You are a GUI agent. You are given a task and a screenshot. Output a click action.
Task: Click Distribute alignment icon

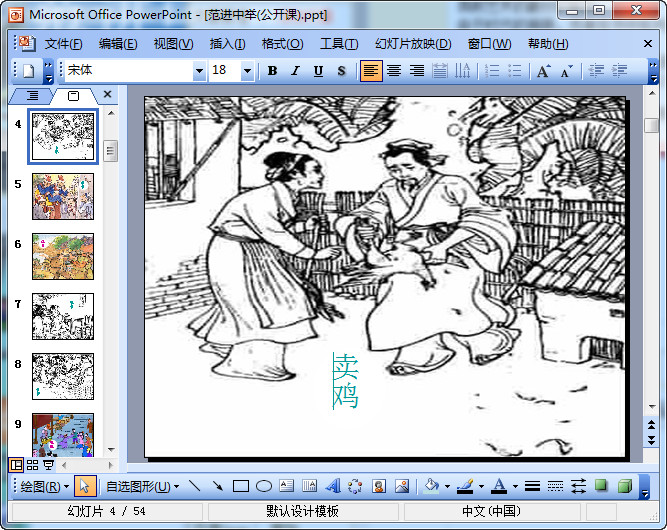(x=440, y=71)
